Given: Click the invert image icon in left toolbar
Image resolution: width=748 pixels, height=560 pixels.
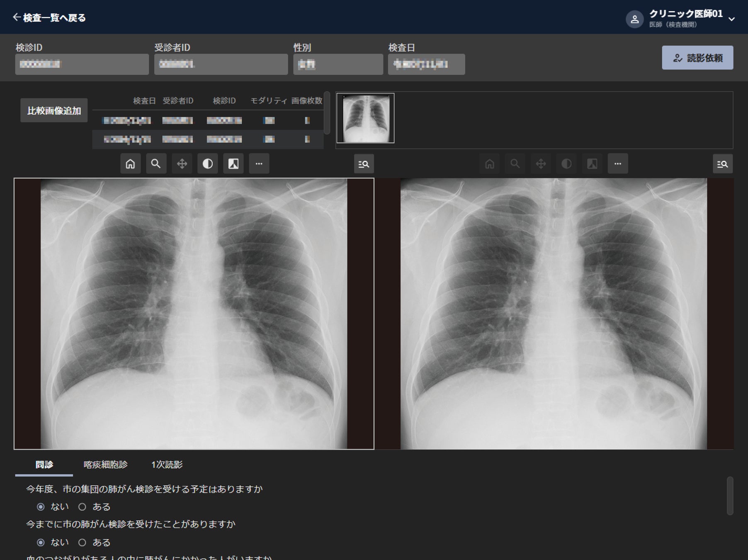Looking at the screenshot, I should coord(233,164).
